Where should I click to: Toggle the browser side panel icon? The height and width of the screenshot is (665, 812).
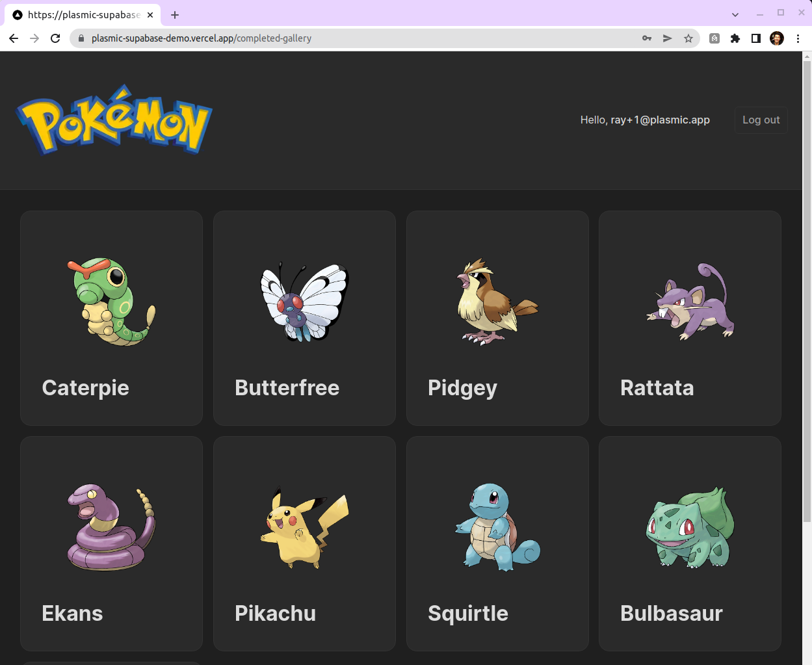[x=756, y=38]
